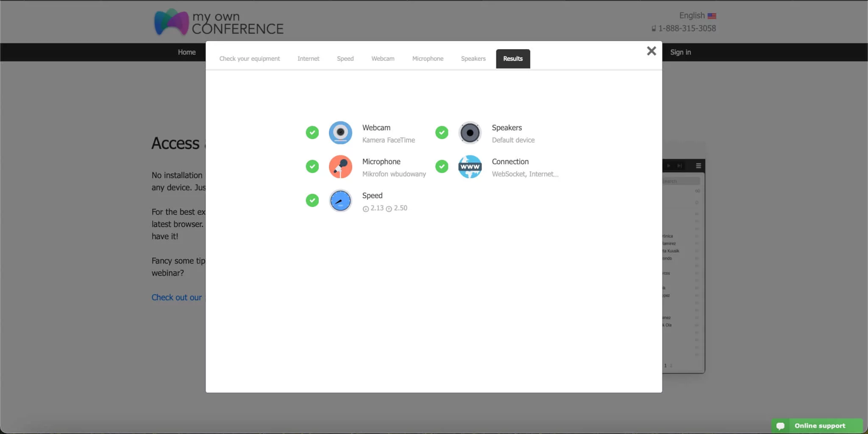Click the Sign in link
Image resolution: width=868 pixels, height=434 pixels.
point(680,52)
